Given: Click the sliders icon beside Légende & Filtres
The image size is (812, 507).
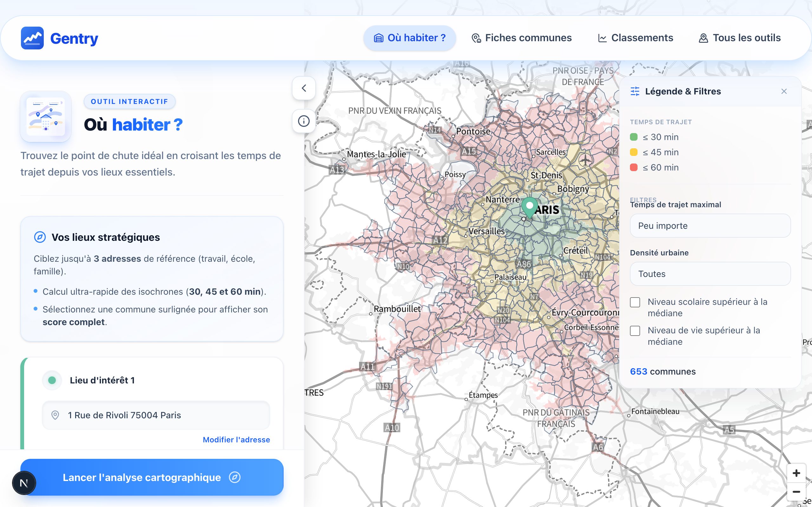Looking at the screenshot, I should coord(635,91).
